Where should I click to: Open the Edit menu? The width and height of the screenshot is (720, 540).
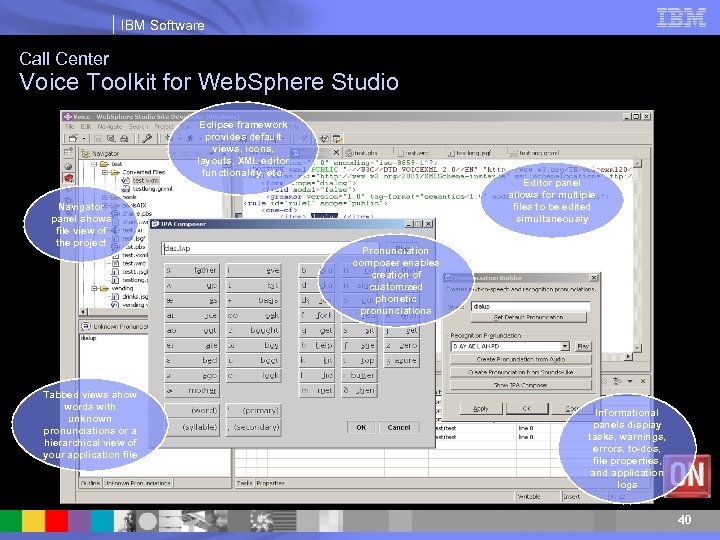pos(86,126)
